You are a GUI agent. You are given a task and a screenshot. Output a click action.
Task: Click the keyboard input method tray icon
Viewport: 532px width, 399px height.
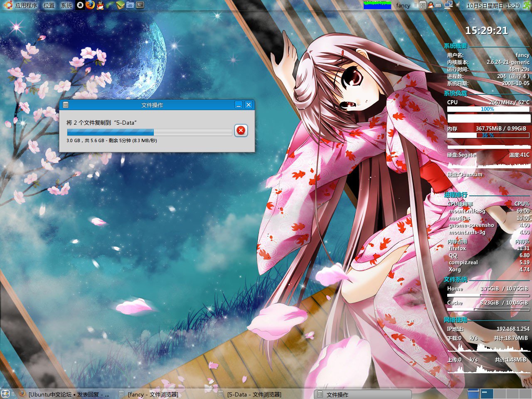438,5
